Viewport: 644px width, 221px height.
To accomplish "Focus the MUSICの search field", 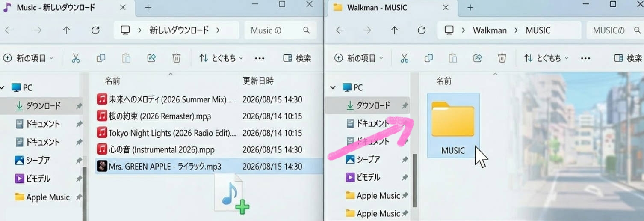I will 615,30.
